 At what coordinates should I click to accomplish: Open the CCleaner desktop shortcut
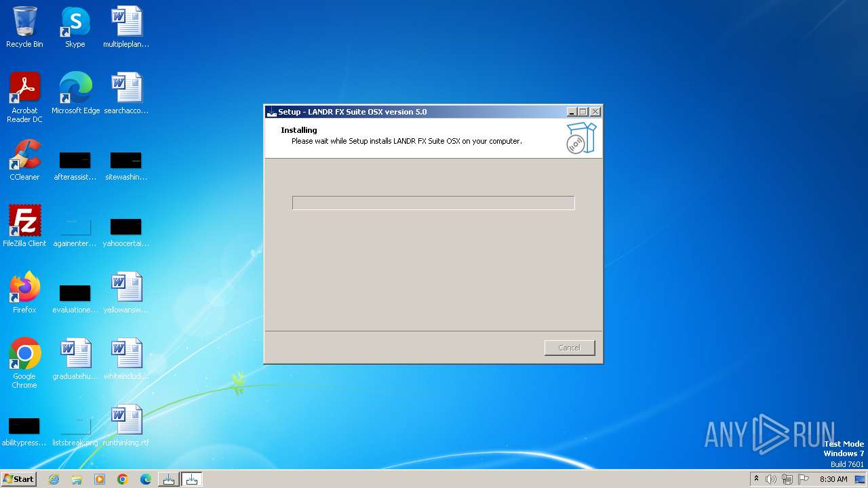[24, 161]
